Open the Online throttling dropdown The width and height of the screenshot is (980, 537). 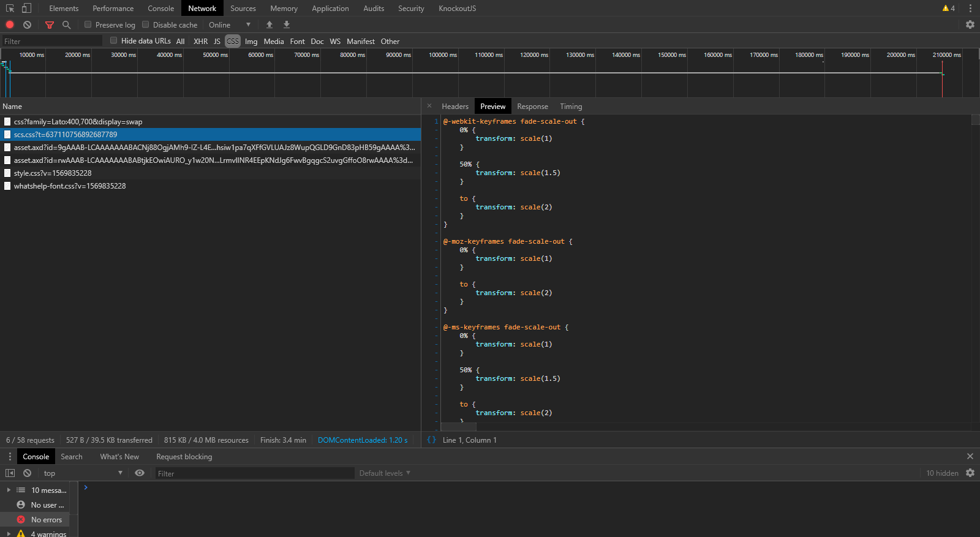click(230, 24)
